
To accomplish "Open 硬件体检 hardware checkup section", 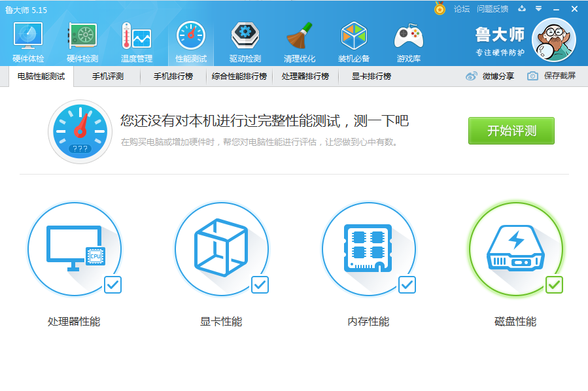I will (28, 42).
